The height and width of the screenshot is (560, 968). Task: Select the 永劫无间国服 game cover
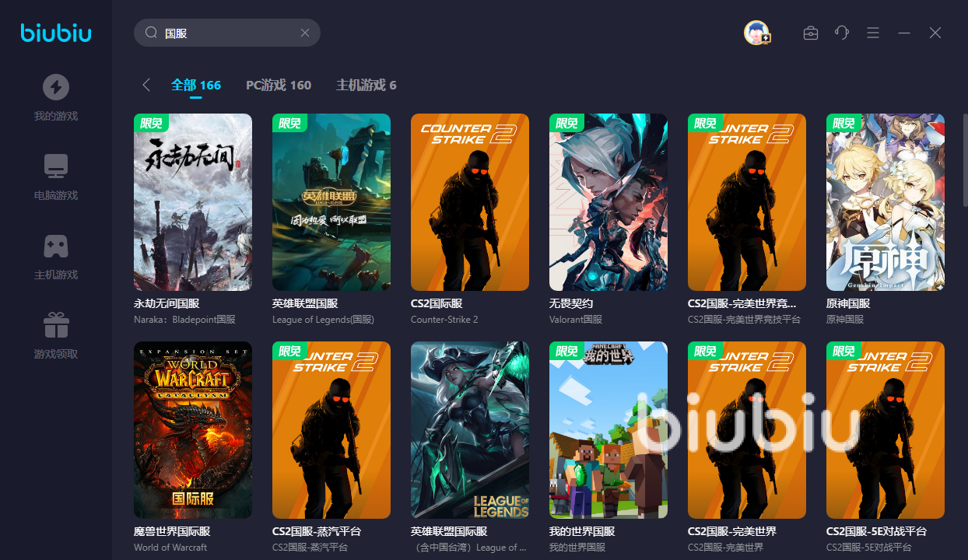point(193,202)
